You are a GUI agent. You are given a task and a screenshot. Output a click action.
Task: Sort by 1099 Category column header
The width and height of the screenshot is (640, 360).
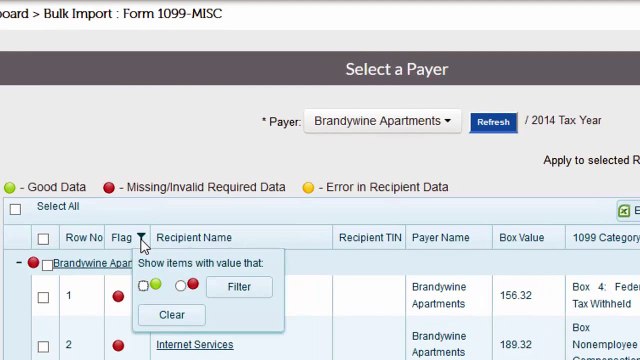click(606, 238)
